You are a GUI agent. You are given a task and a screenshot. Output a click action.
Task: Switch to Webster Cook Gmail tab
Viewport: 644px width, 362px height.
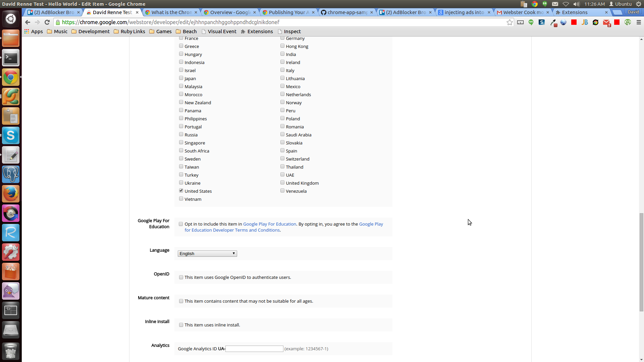tap(523, 12)
